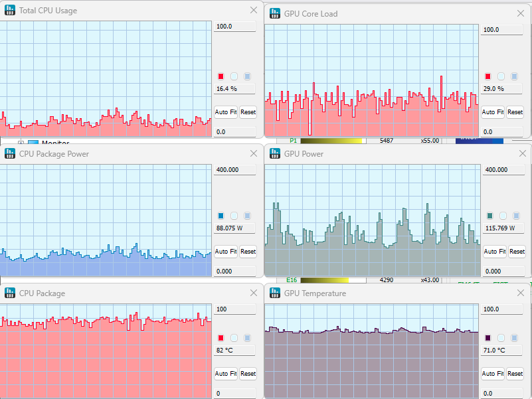Pick the blue line color in CPU Package Power
532x399 pixels.
(221, 216)
